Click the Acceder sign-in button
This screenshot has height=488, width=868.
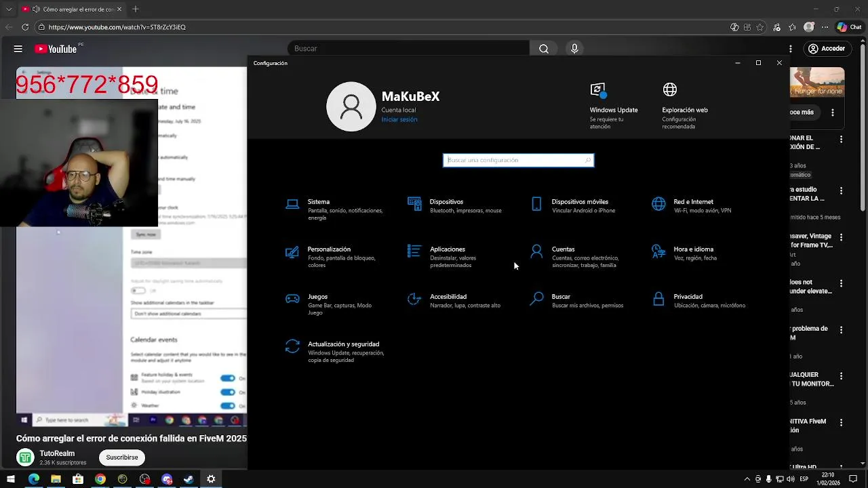pos(827,49)
